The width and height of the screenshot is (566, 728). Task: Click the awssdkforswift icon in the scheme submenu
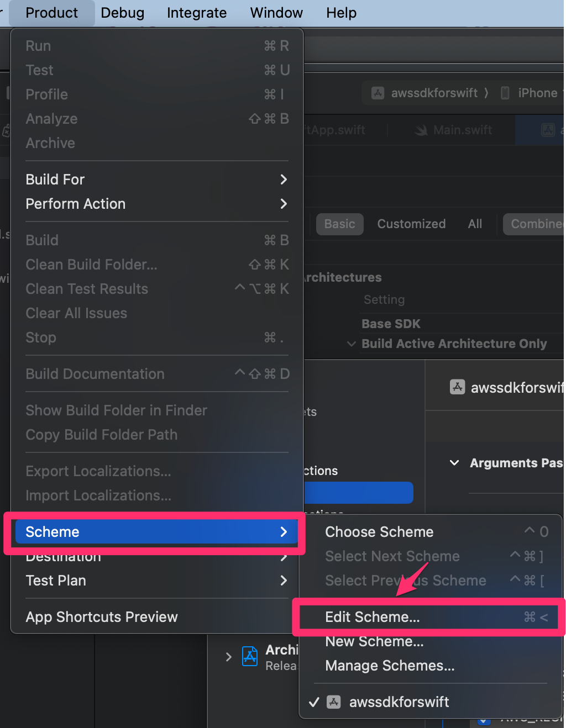coord(334,702)
